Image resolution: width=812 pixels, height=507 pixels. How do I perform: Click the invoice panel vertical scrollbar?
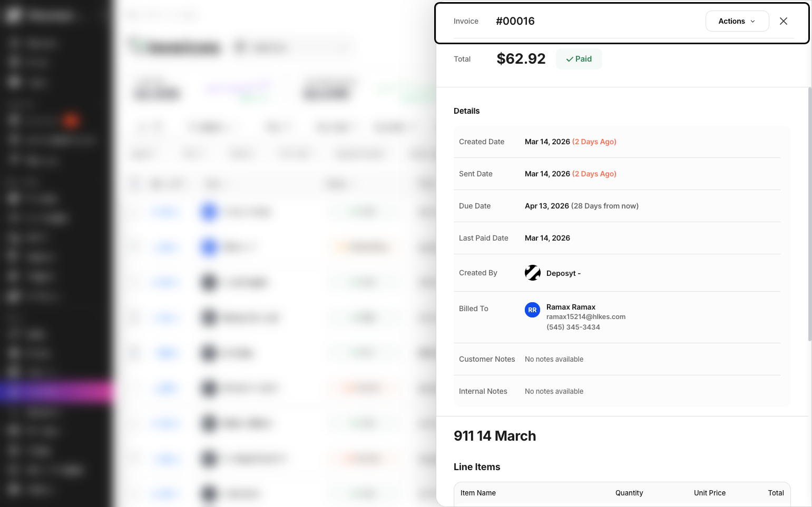[x=810, y=214]
